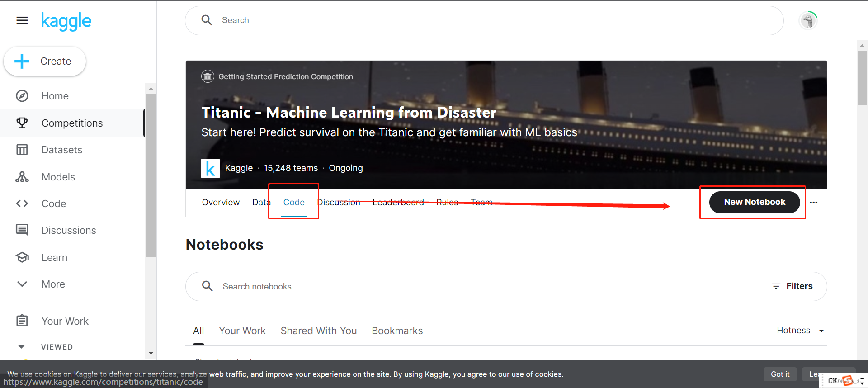Click the sidebar scrollbar up arrow

(x=151, y=89)
